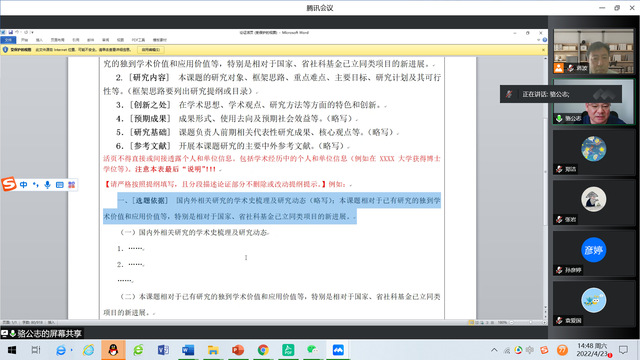This screenshot has width=640, height=360.
Task: Open the green 360 browser on the taskbar
Action: tap(138, 350)
